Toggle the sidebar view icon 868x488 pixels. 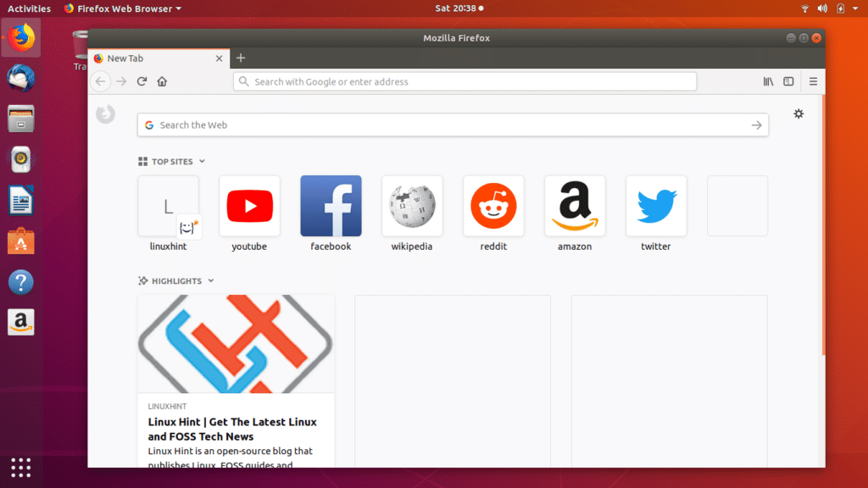click(x=788, y=81)
